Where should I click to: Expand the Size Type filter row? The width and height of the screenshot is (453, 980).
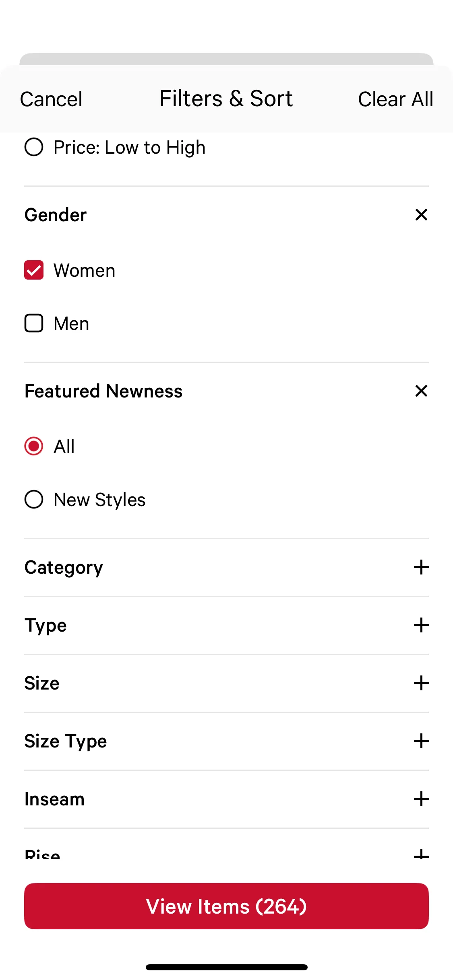[66, 741]
